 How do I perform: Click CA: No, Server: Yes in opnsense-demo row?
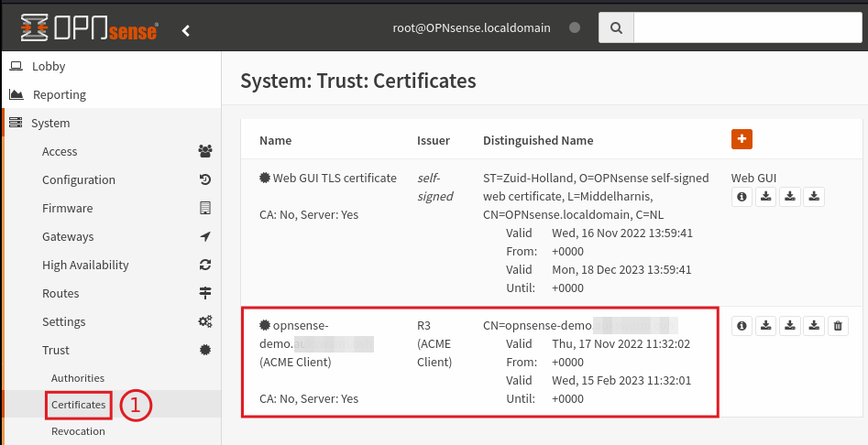[309, 398]
